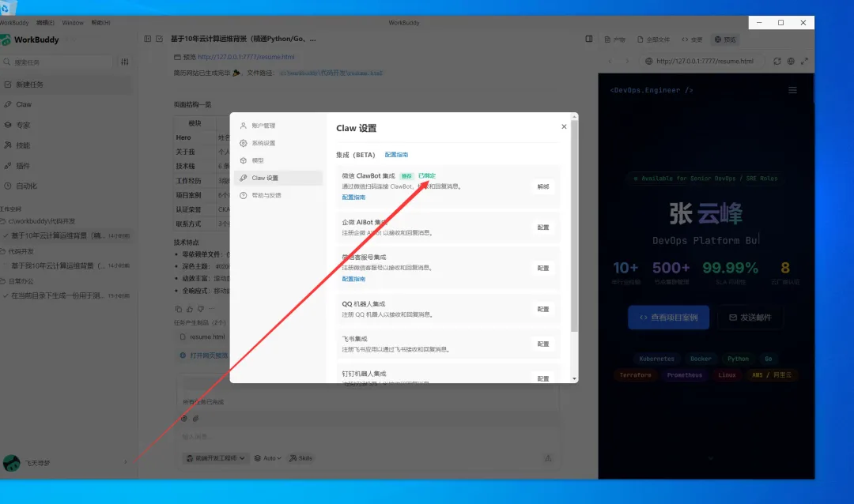Viewport: 854px width, 504px height.
Task: Open preview in external browser globe icon
Action: click(791, 62)
